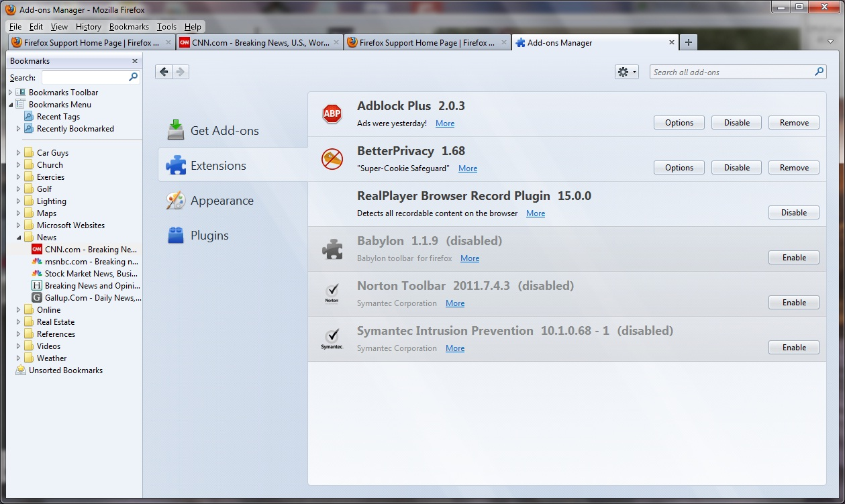Collapse the News folder
The width and height of the screenshot is (845, 504).
point(19,238)
